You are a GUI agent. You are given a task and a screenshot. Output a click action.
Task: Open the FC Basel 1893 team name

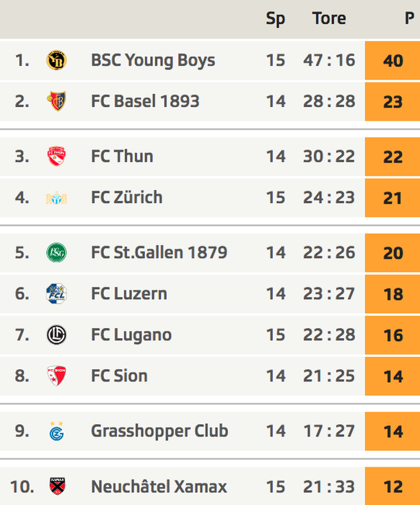[145, 101]
